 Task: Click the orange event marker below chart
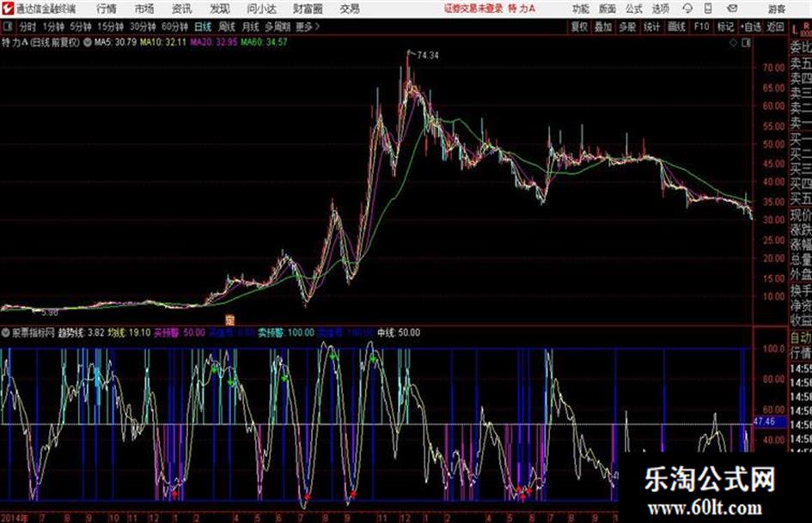coord(230,320)
